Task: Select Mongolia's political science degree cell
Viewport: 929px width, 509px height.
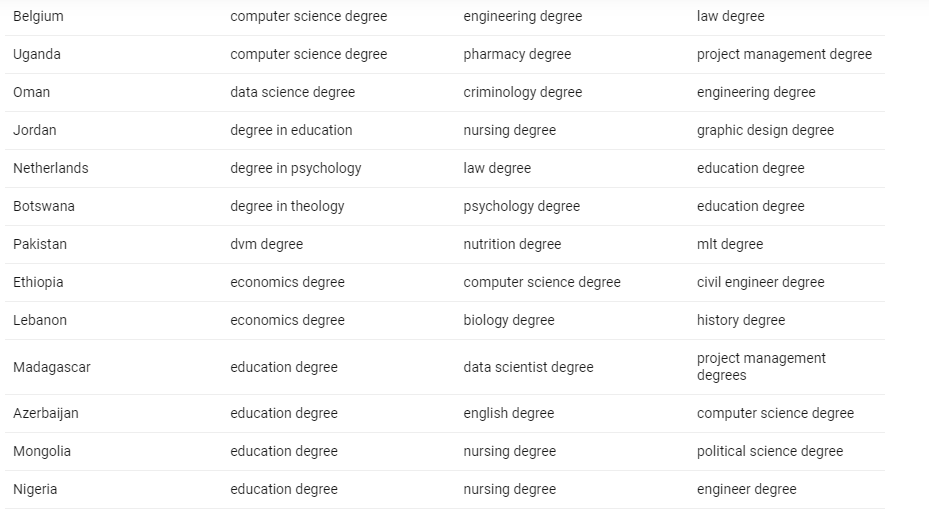Action: [770, 451]
